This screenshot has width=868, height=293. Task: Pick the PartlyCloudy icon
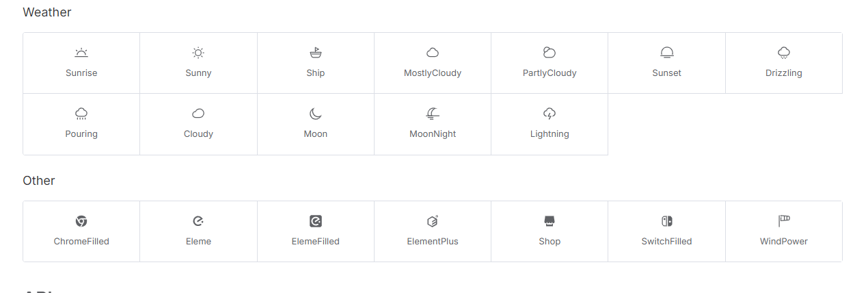click(550, 63)
